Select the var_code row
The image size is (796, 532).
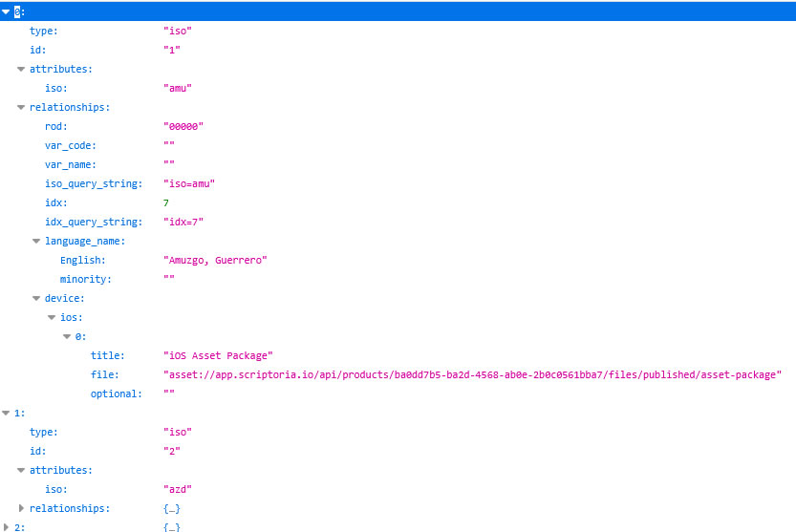(71, 145)
